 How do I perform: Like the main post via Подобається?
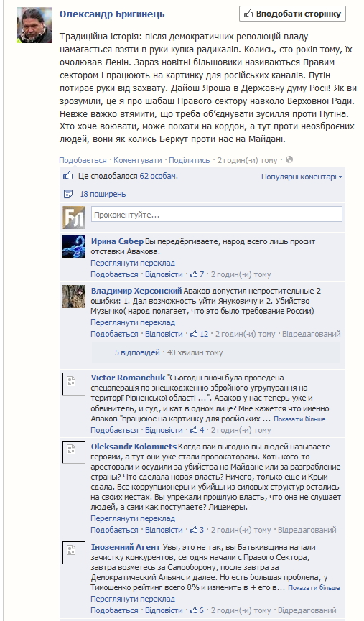click(x=83, y=160)
